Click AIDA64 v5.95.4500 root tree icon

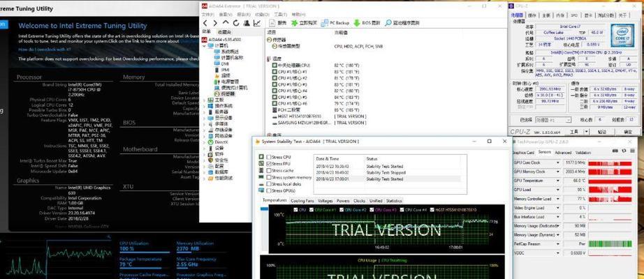pyautogui.click(x=204, y=40)
